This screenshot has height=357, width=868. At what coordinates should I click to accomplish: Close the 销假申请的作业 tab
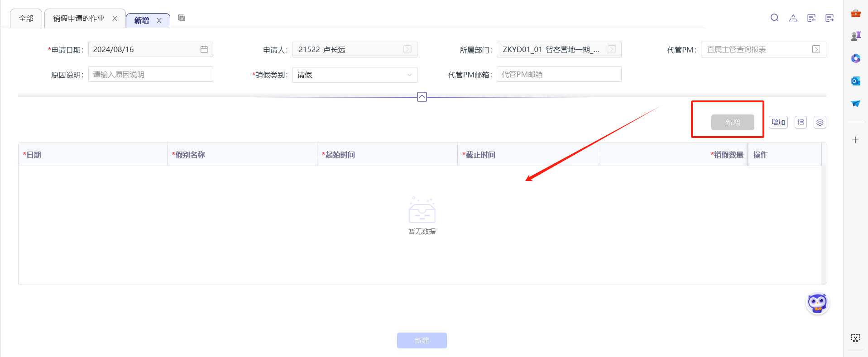(115, 18)
